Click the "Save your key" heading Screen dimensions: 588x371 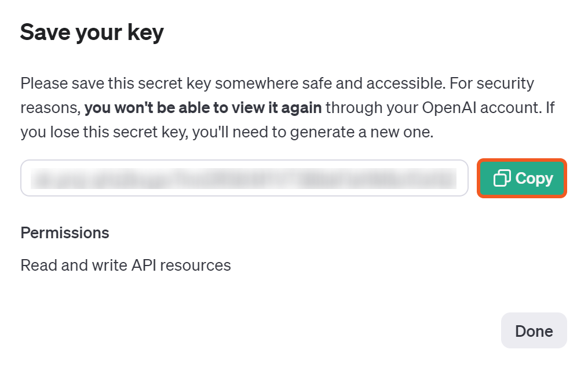[92, 32]
